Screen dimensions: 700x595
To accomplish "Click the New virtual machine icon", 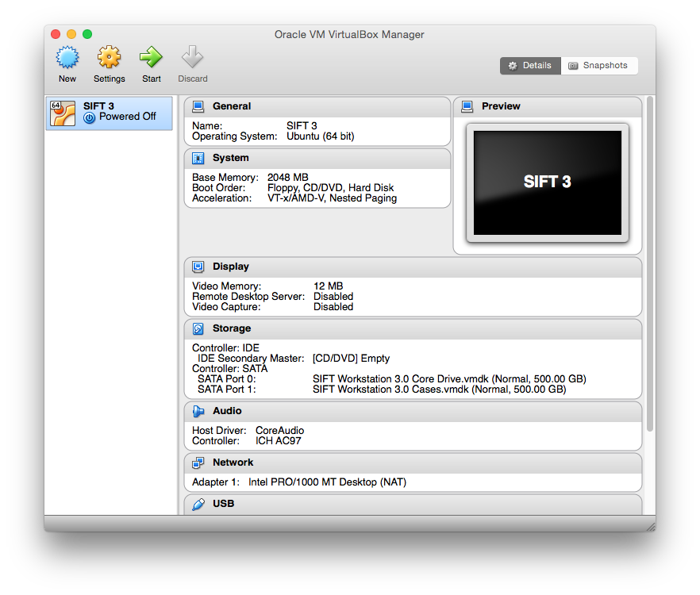I will (67, 57).
